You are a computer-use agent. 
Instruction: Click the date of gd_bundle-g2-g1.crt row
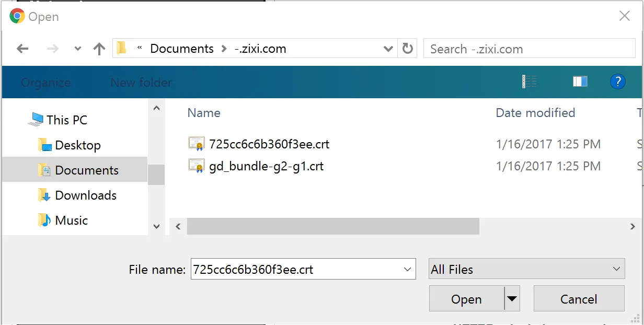pyautogui.click(x=548, y=166)
